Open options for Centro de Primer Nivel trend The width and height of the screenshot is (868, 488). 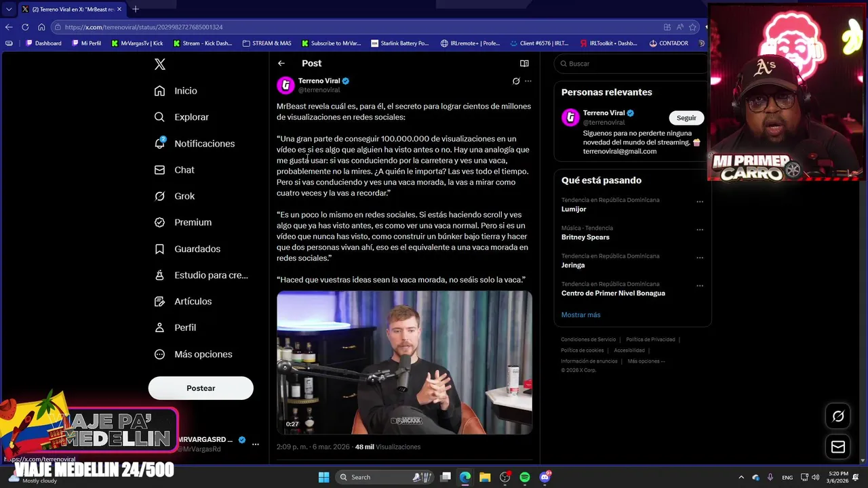(x=700, y=285)
